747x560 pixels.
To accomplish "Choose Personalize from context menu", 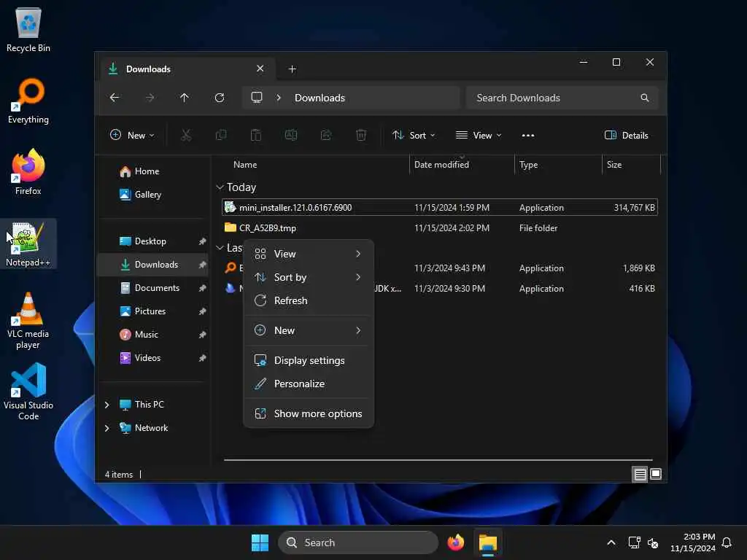I will click(309, 384).
